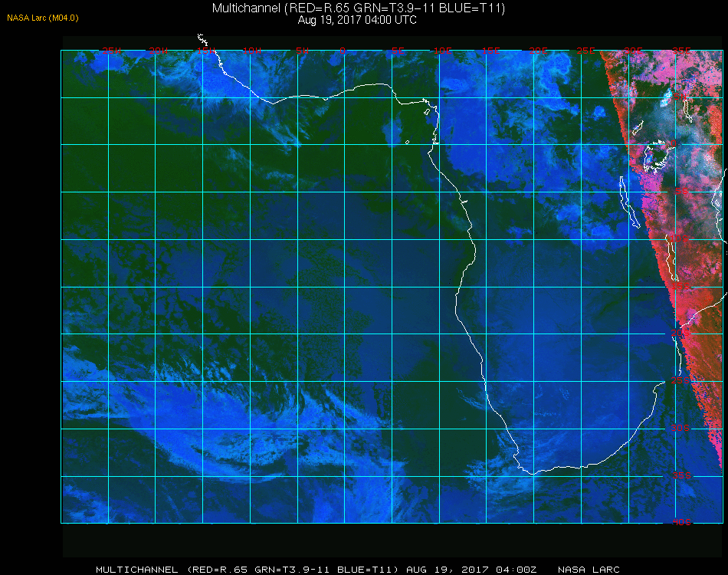Click the 30S latitude label
The width and height of the screenshot is (728, 575).
(680, 428)
